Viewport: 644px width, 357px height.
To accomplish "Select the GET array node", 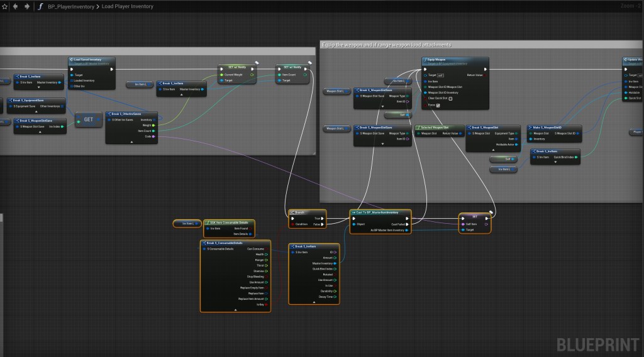I will [88, 121].
